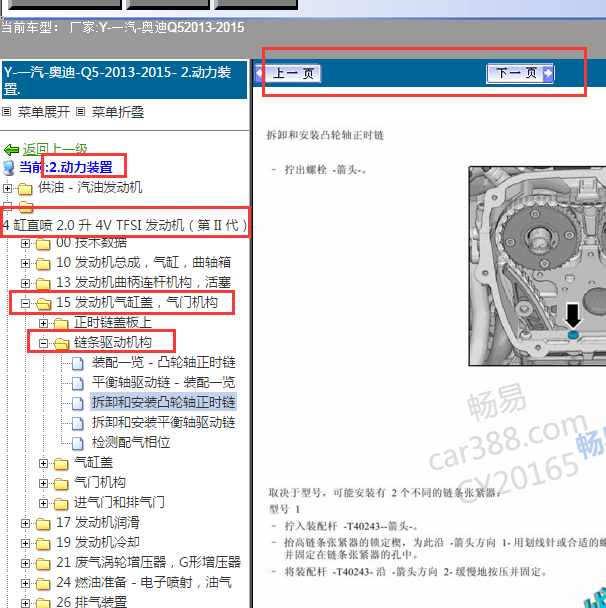
Task: Expand the 气门机构 folder
Action: pos(43,484)
